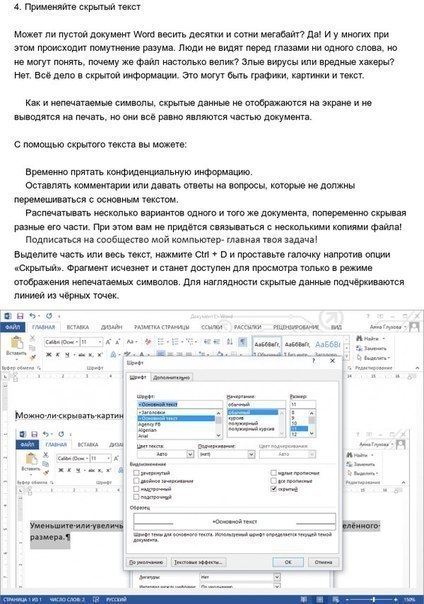Check the малые прописные small caps checkbox
The width and height of the screenshot is (424, 604).
click(273, 473)
